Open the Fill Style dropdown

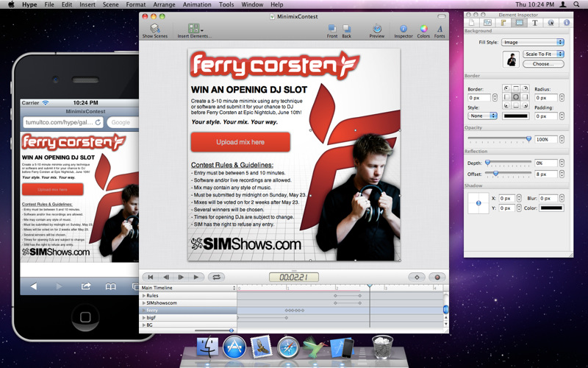532,43
